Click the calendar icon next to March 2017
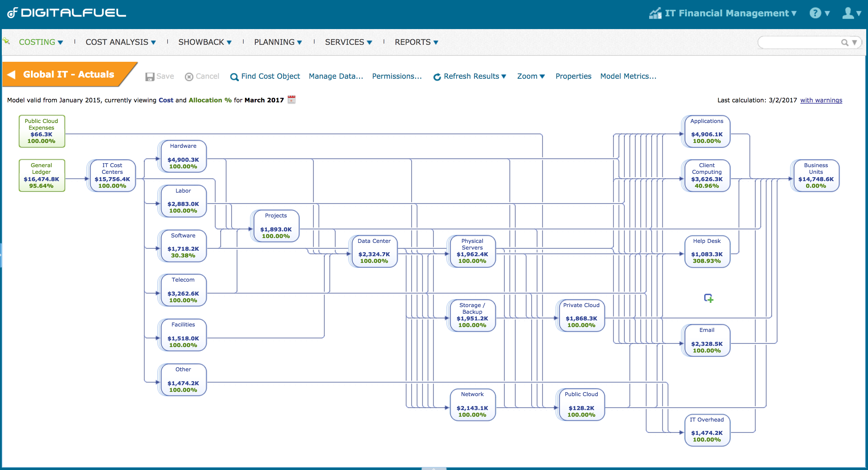Viewport: 868px width, 470px height. pyautogui.click(x=292, y=100)
